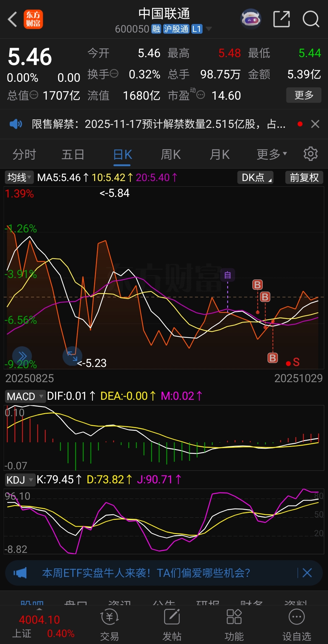
Task: Tap the back arrow
Action: click(12, 19)
